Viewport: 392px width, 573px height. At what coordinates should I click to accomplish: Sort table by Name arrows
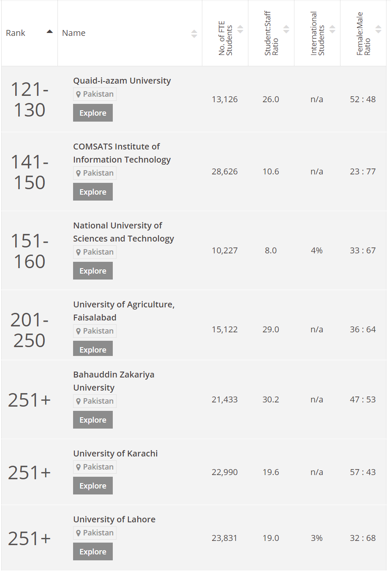click(x=194, y=34)
